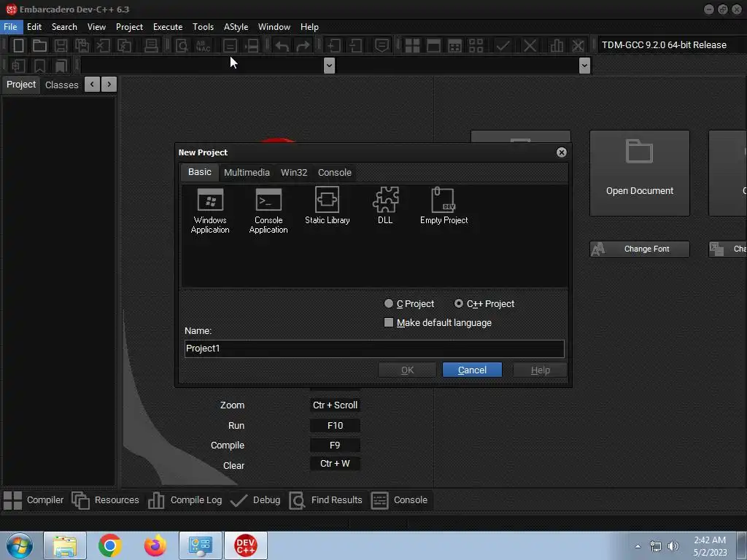Click the Change Font button
This screenshot has height=560, width=747.
pyautogui.click(x=639, y=249)
